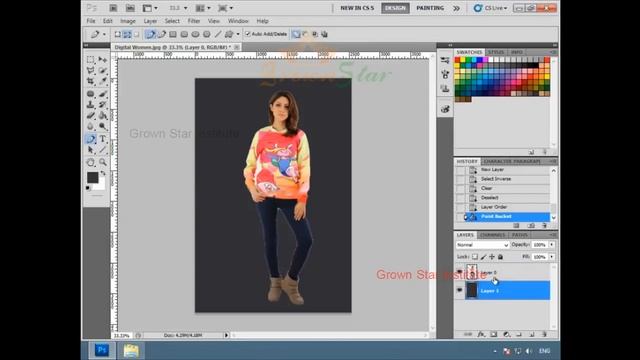Viewport: 640px width, 360px height.
Task: Select the Zoom tool in toolbox
Action: [102, 162]
